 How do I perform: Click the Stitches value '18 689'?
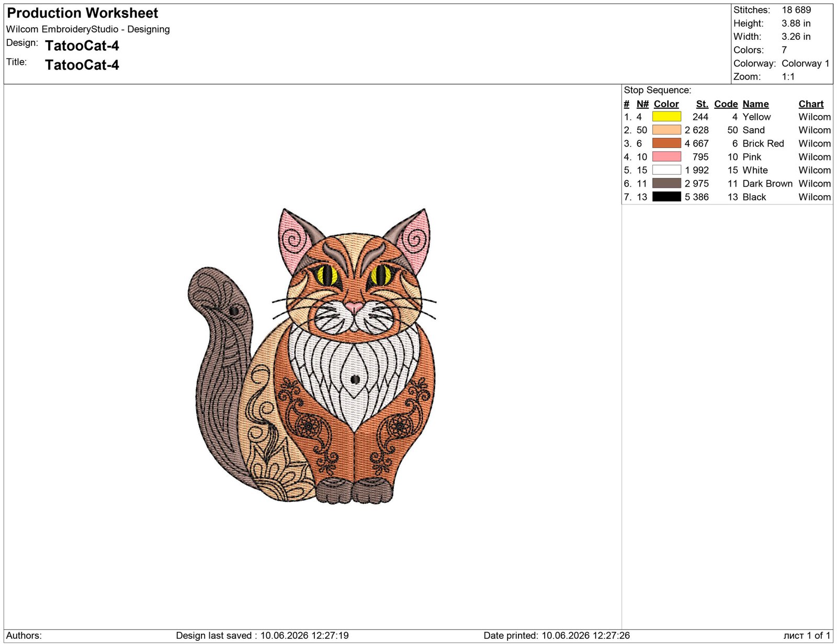(x=796, y=10)
